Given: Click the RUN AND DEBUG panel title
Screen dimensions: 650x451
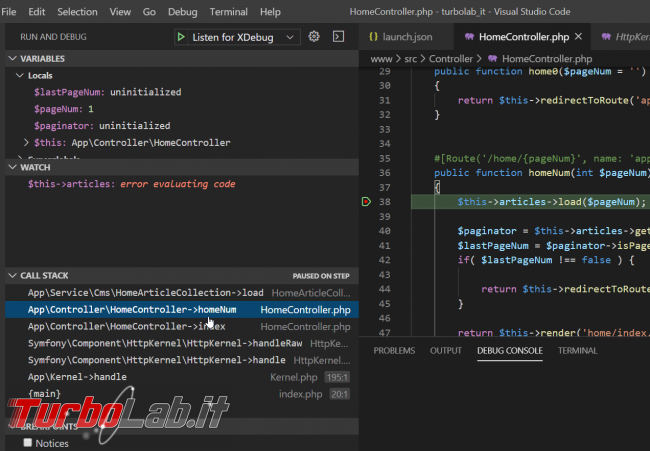Looking at the screenshot, I should click(x=53, y=37).
